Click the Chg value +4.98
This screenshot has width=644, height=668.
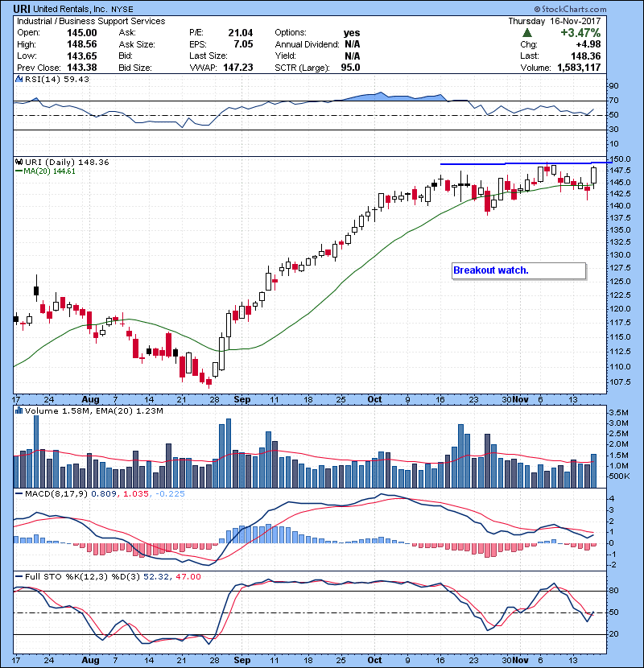click(x=588, y=44)
